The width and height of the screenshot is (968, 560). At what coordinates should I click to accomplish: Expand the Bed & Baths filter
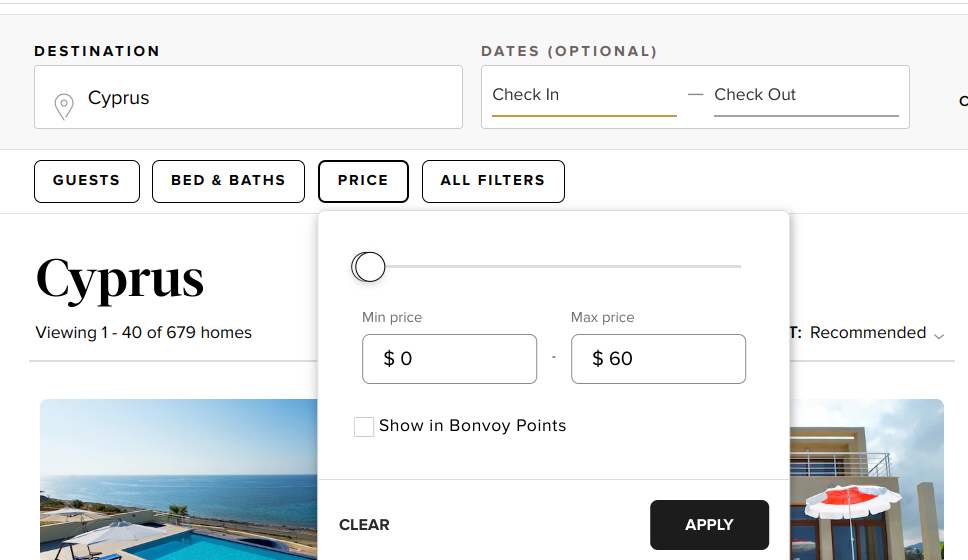(x=228, y=181)
